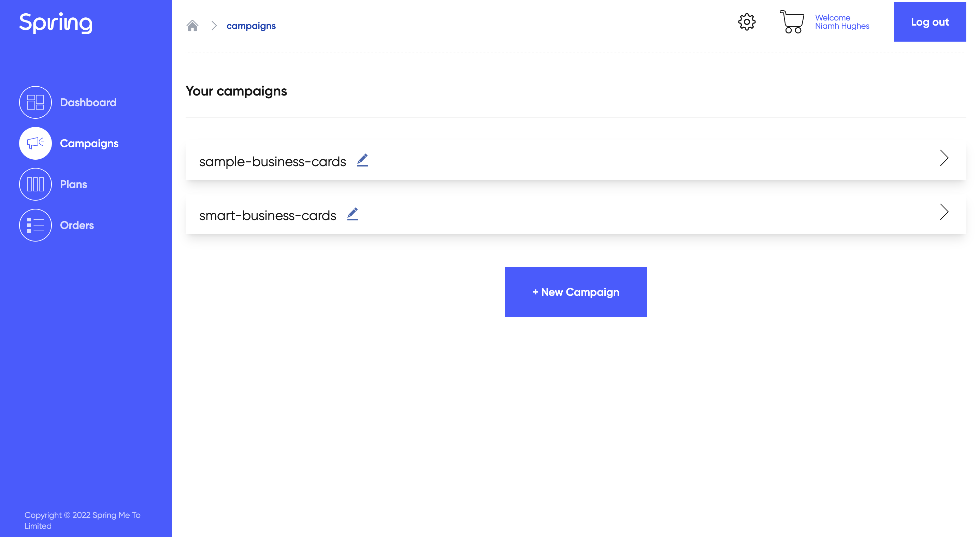Viewport: 980px width, 537px height.
Task: Click the home breadcrumb icon
Action: (192, 26)
